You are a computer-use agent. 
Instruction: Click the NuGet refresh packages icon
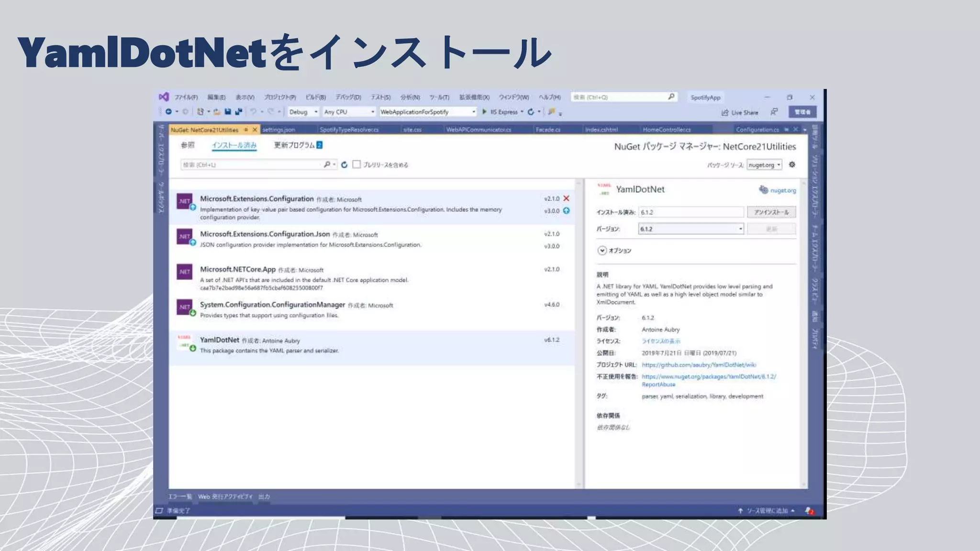point(344,165)
